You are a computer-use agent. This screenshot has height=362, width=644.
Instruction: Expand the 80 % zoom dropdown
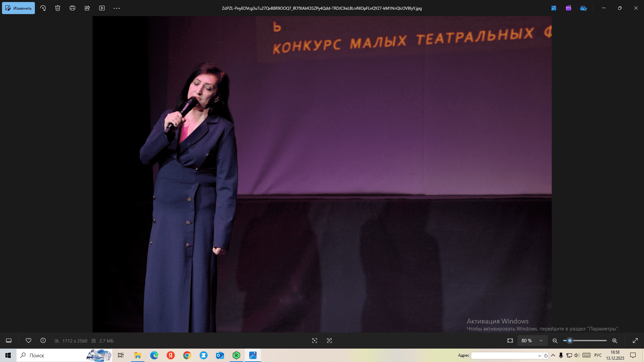(541, 341)
